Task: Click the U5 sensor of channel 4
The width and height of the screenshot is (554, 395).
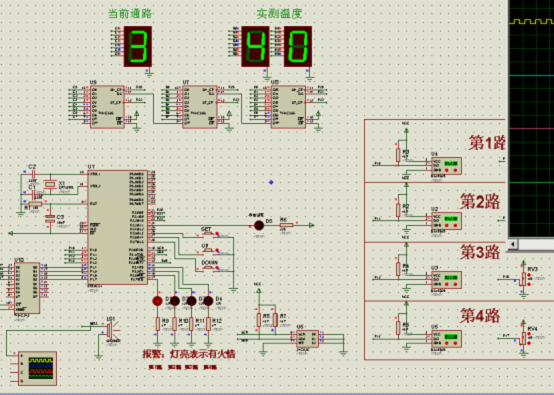Action: (x=446, y=338)
